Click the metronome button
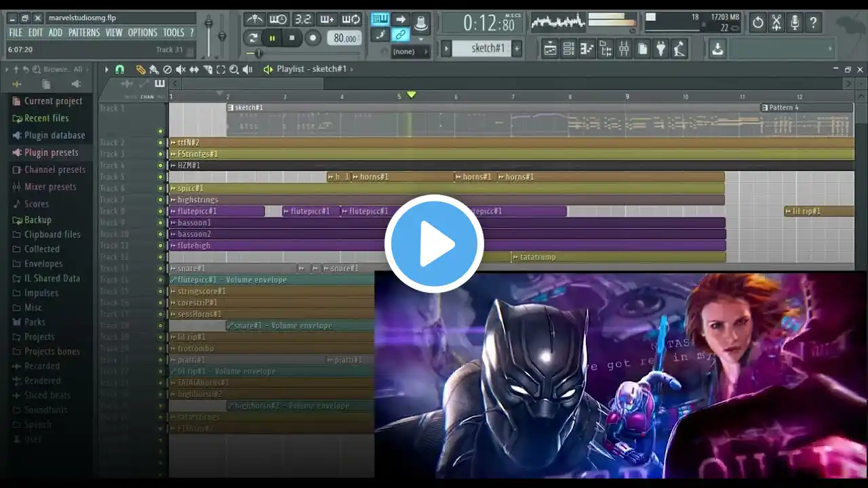868x488 pixels. [x=254, y=20]
